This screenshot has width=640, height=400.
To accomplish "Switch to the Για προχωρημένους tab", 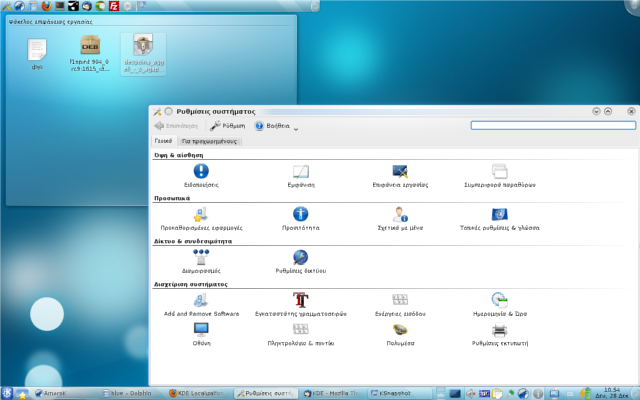I will (209, 141).
